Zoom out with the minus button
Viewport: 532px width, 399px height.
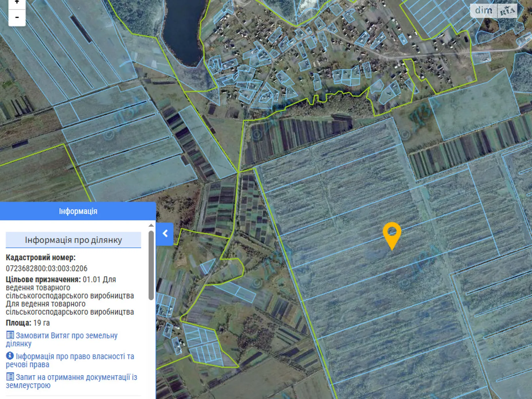[x=17, y=17]
